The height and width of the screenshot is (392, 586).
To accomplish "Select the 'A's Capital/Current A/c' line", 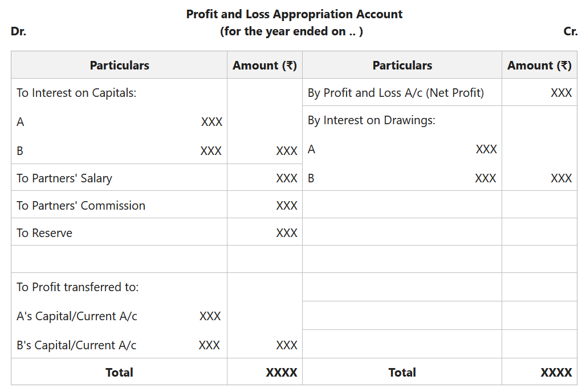I will coord(77,316).
